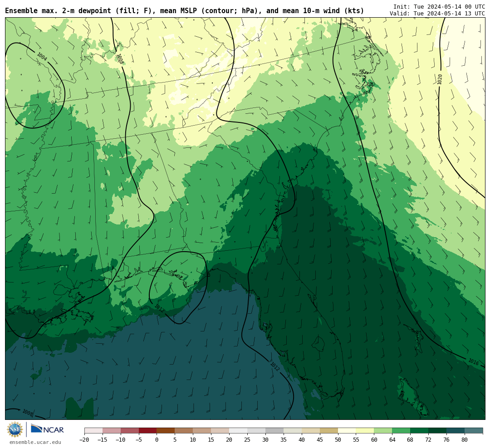Image resolution: width=490 pixels, height=448 pixels.
Task: Click the 80 legend tick label
Action: (465, 440)
